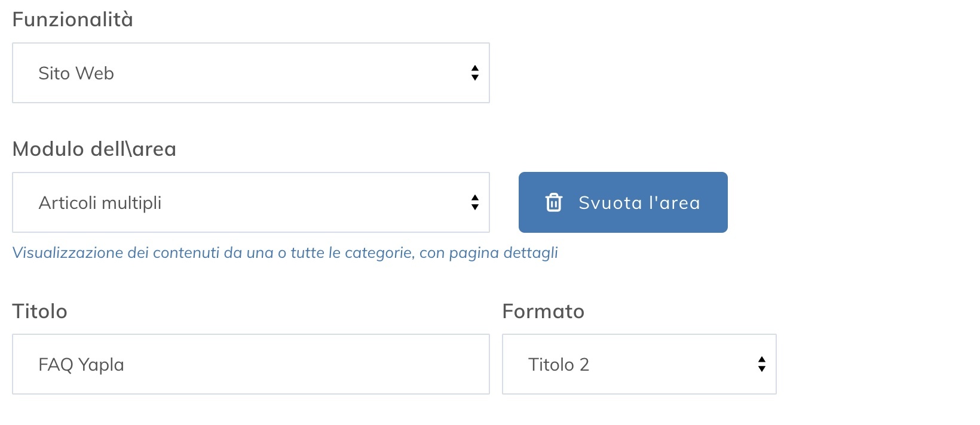Click the Formato label above the dropdown
Screen dimensions: 980x425
tap(544, 311)
